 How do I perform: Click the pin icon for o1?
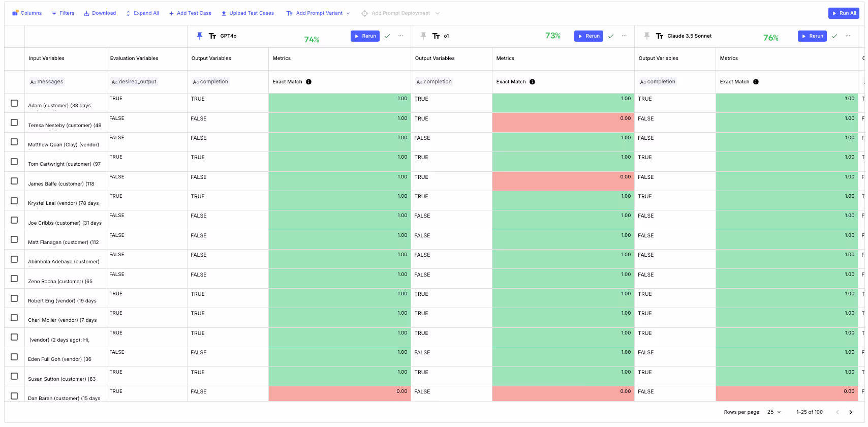[x=423, y=36]
